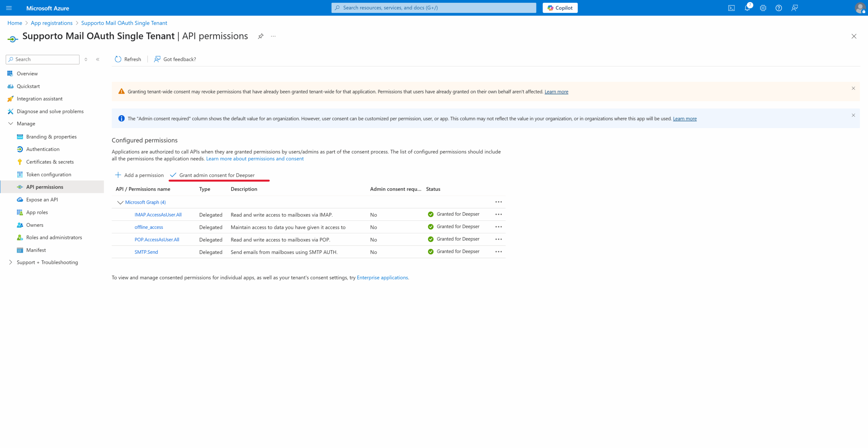Open more options for POP.AccessAsUser.All row

pyautogui.click(x=498, y=239)
